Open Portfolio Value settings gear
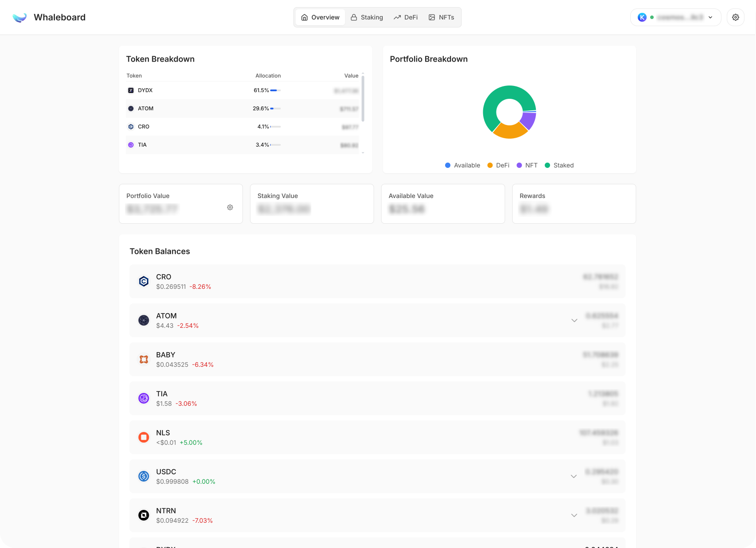The image size is (756, 548). pyautogui.click(x=230, y=207)
